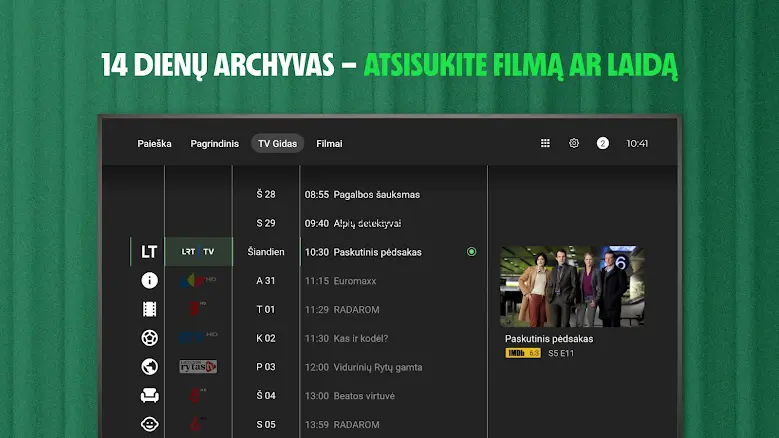Open the Filmai tab
The height and width of the screenshot is (438, 779).
tap(329, 144)
